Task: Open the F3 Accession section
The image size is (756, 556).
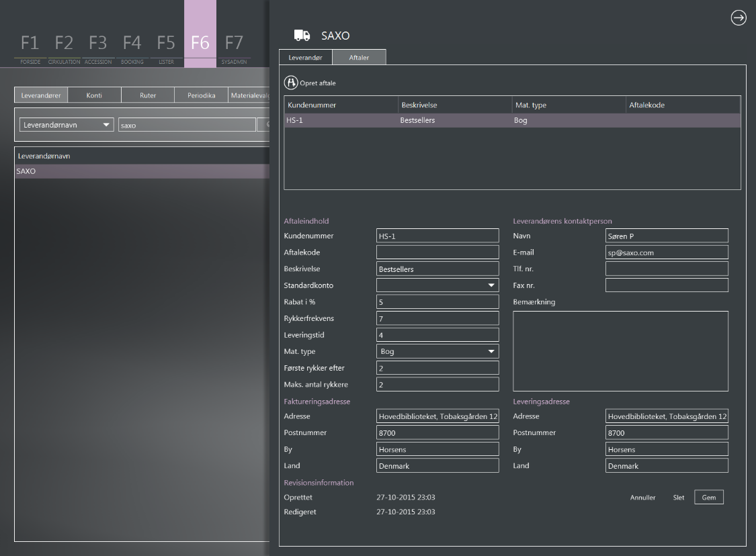Action: pos(98,48)
